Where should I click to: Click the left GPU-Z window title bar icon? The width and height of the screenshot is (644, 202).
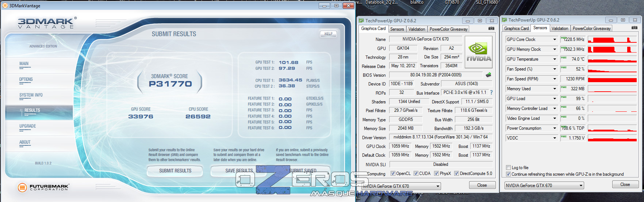click(361, 21)
